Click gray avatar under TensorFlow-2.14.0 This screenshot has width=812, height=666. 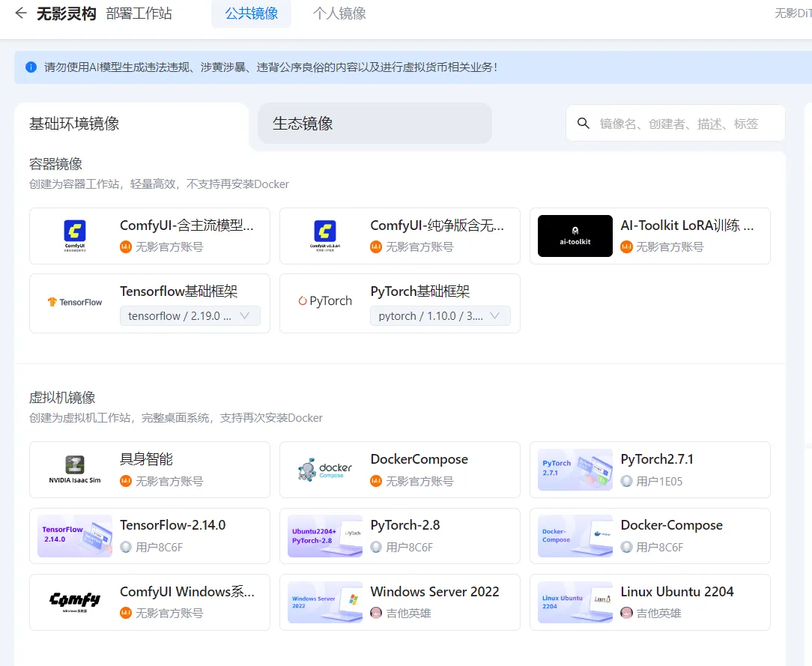[x=126, y=547]
